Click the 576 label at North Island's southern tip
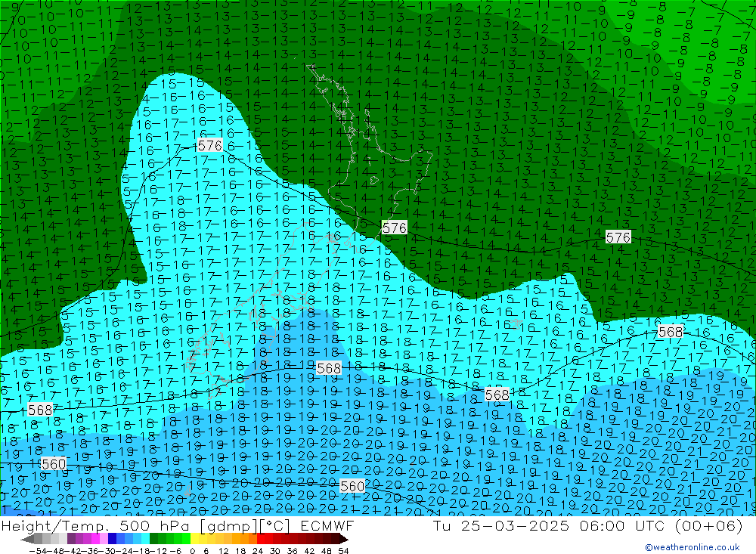 point(395,227)
